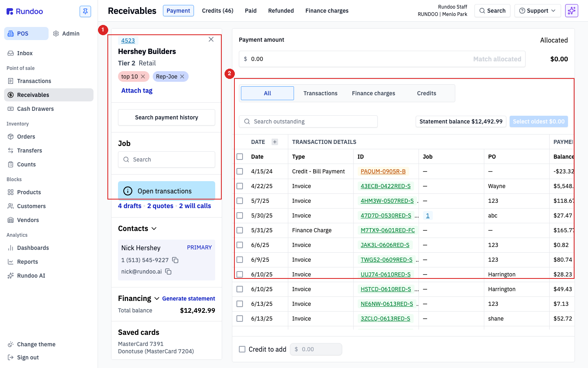Image resolution: width=588 pixels, height=368 pixels.
Task: Open customer number 4523 link
Action: (x=128, y=40)
